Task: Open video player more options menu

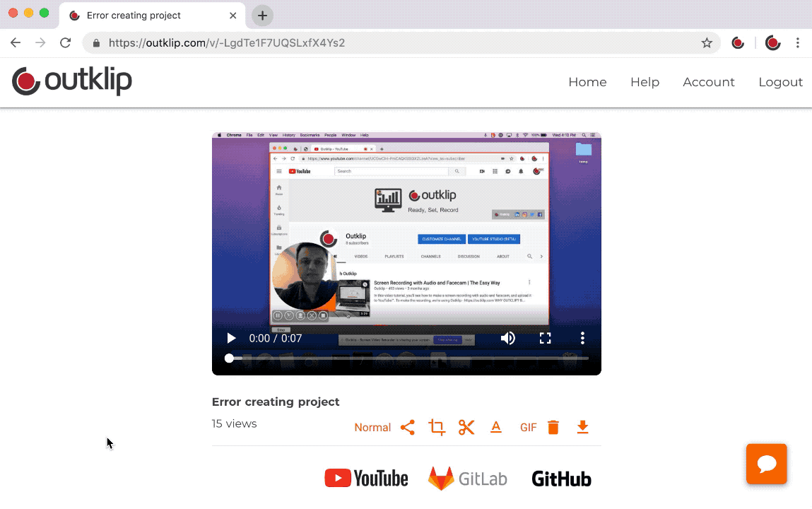Action: 582,338
